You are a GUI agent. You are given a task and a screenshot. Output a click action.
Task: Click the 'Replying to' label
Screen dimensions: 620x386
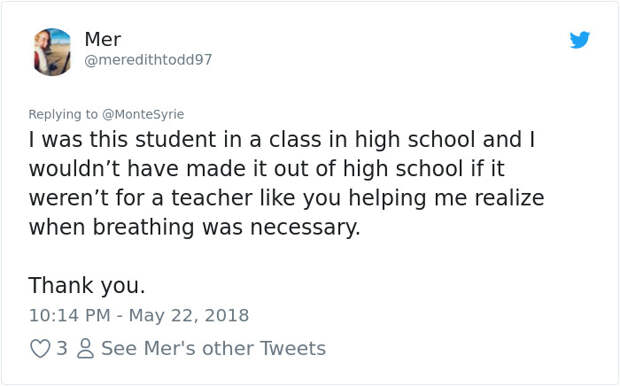click(x=63, y=114)
